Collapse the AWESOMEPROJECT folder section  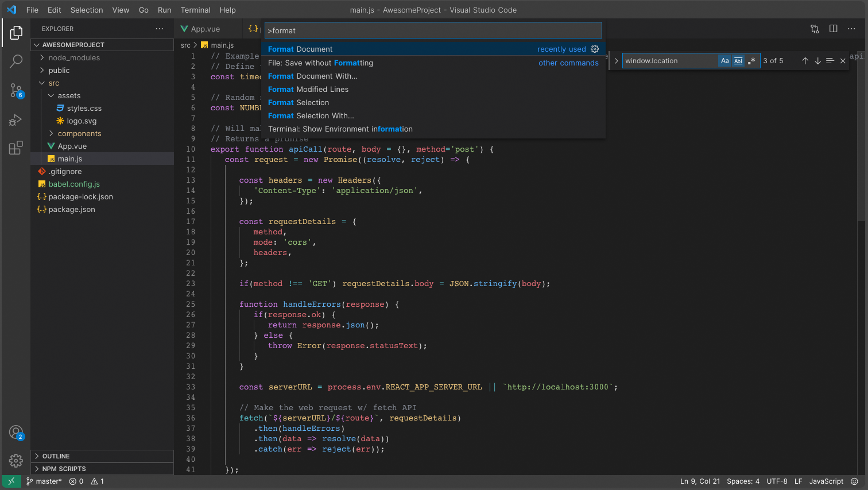(x=102, y=45)
